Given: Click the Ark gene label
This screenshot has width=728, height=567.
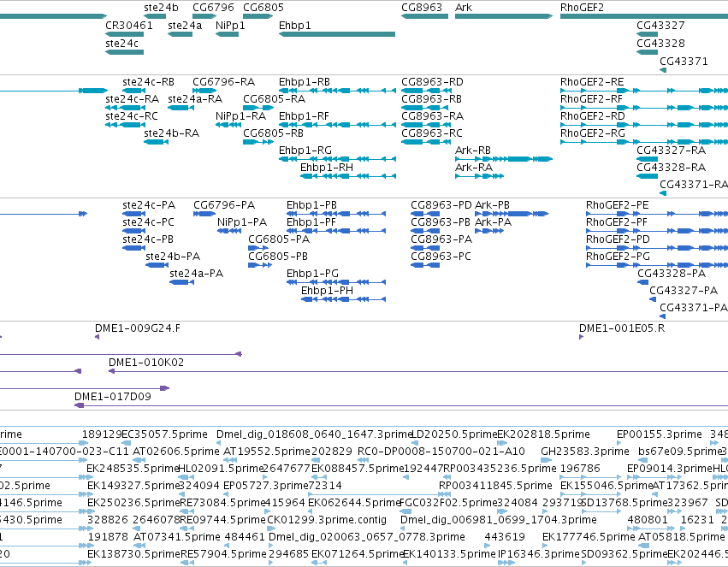Looking at the screenshot, I should tap(464, 8).
